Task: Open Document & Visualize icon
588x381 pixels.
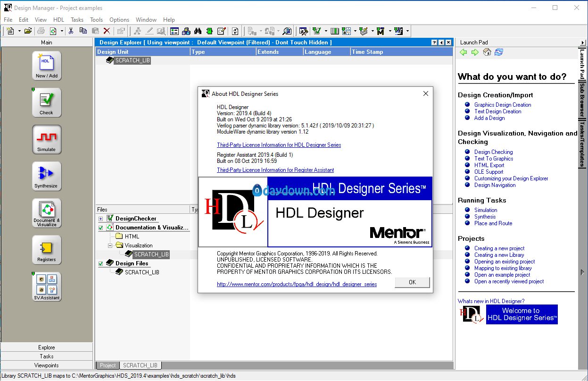Action: pos(47,213)
